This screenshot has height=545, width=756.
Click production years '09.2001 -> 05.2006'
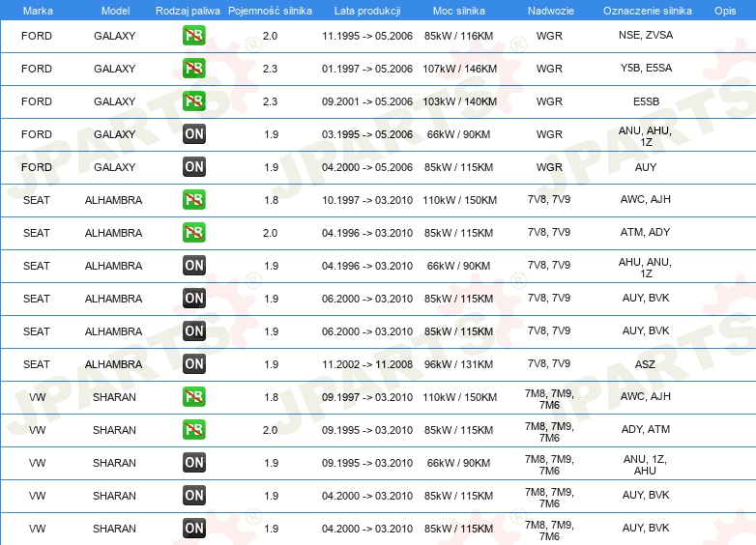coord(367,101)
